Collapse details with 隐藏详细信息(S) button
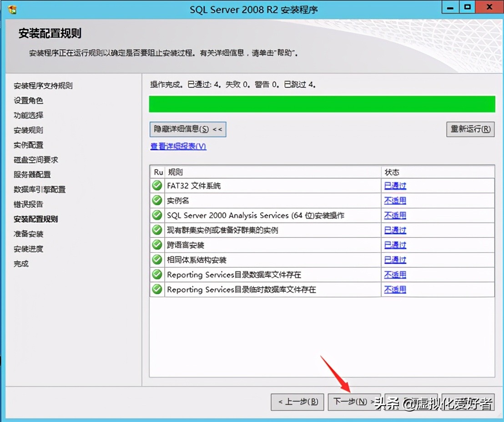 [x=188, y=129]
